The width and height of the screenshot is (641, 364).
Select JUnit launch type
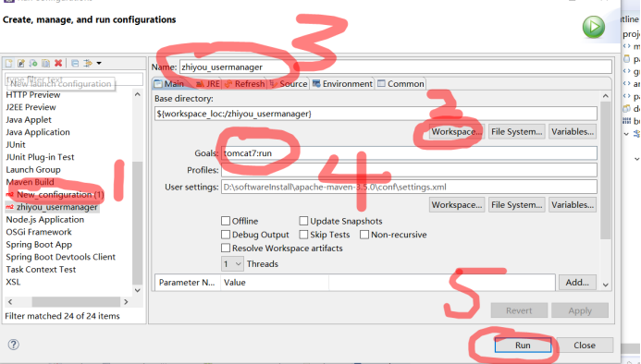(16, 145)
